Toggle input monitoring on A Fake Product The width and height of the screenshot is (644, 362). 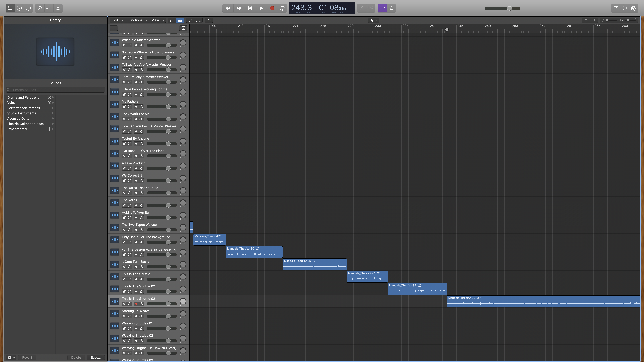(x=141, y=168)
